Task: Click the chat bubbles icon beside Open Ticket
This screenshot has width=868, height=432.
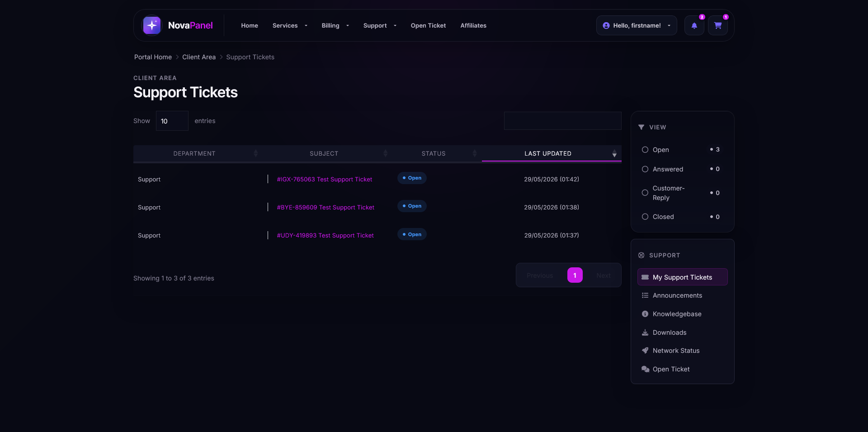Action: click(645, 369)
